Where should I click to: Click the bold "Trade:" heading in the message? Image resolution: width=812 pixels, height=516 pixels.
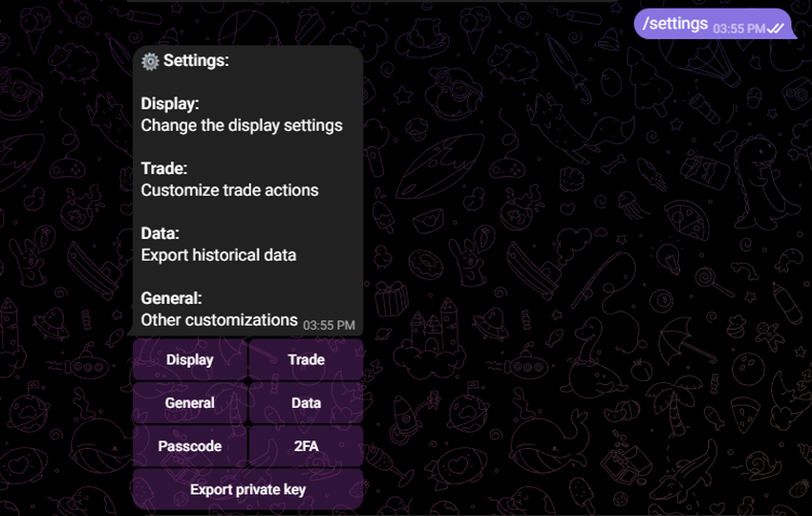(x=163, y=168)
